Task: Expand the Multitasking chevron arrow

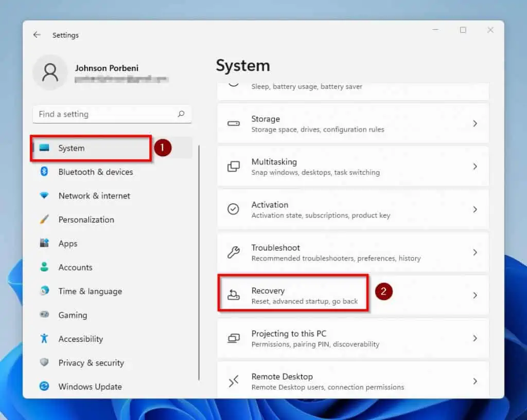Action: point(475,167)
